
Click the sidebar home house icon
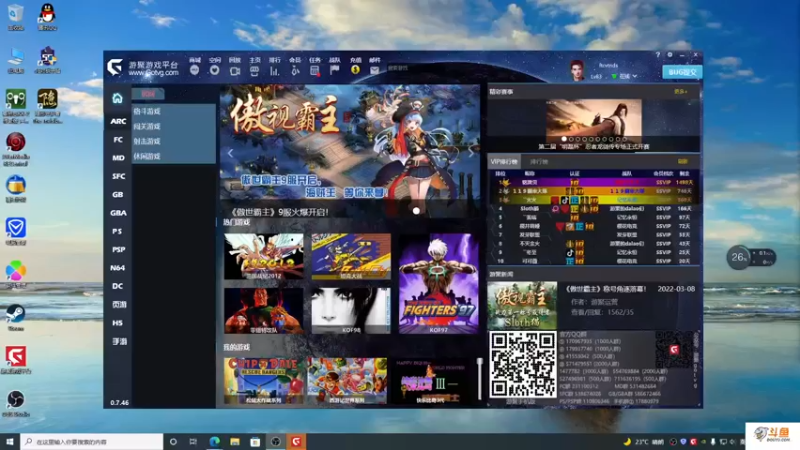(x=117, y=98)
